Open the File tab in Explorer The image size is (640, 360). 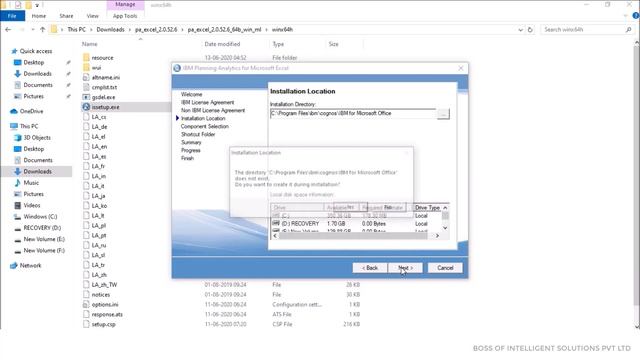[12, 16]
